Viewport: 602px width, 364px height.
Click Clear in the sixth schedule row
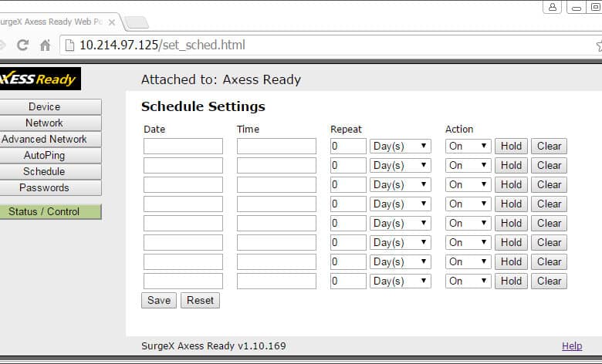coord(549,242)
